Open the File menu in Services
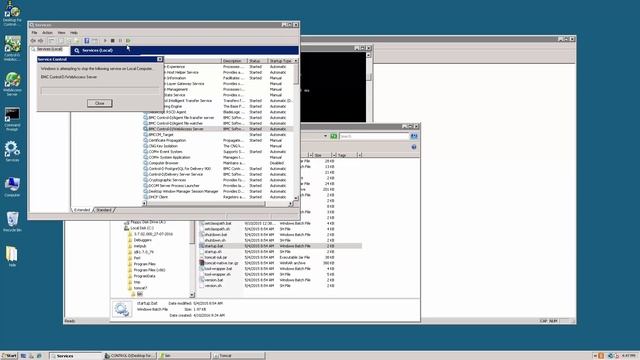This screenshot has height=360, width=640. [34, 33]
